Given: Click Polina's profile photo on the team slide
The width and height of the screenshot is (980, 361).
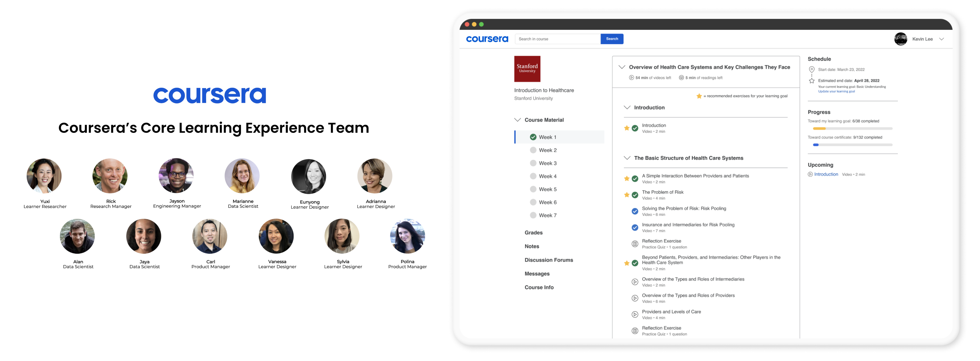Looking at the screenshot, I should point(407,236).
